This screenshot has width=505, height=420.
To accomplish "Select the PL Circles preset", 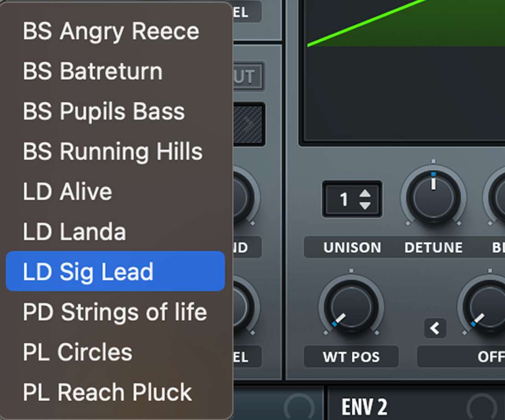I will coord(77,352).
